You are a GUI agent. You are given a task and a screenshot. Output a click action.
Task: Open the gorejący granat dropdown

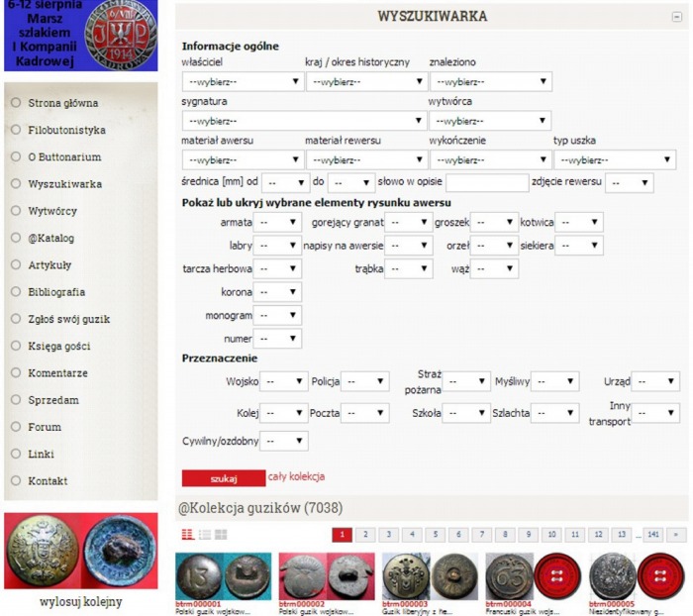point(409,222)
